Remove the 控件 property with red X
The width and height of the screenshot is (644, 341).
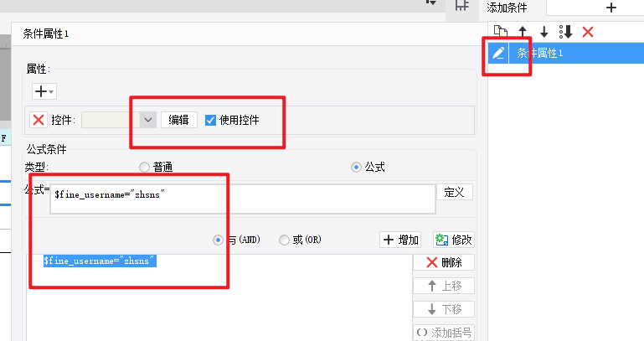(x=39, y=120)
